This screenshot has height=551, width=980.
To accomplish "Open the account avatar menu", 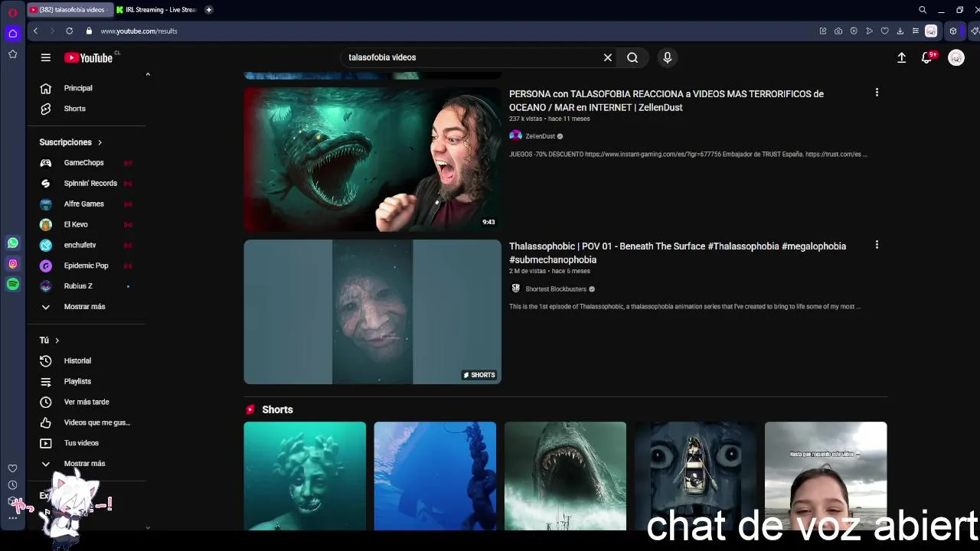I will pyautogui.click(x=956, y=57).
